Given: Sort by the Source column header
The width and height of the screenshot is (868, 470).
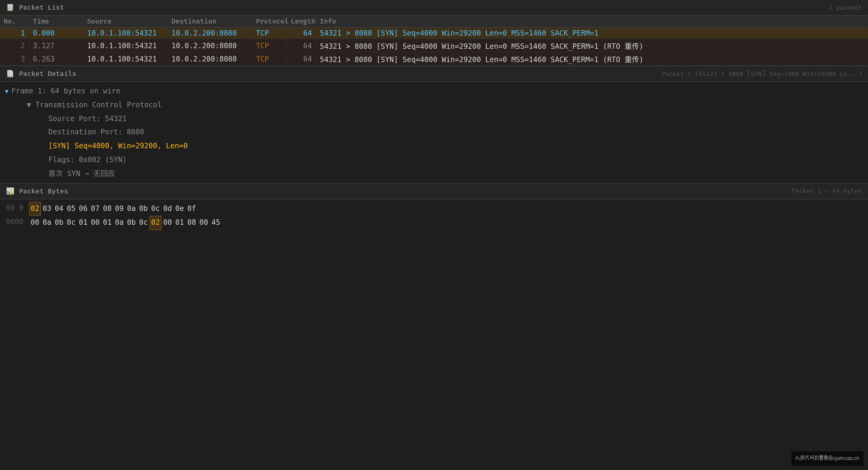Looking at the screenshot, I should pos(126,21).
